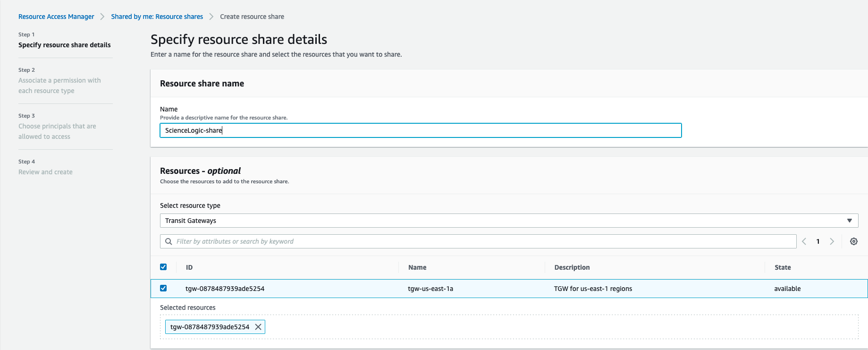868x350 pixels.
Task: Select Step 2 Associate a permission
Action: click(x=59, y=85)
